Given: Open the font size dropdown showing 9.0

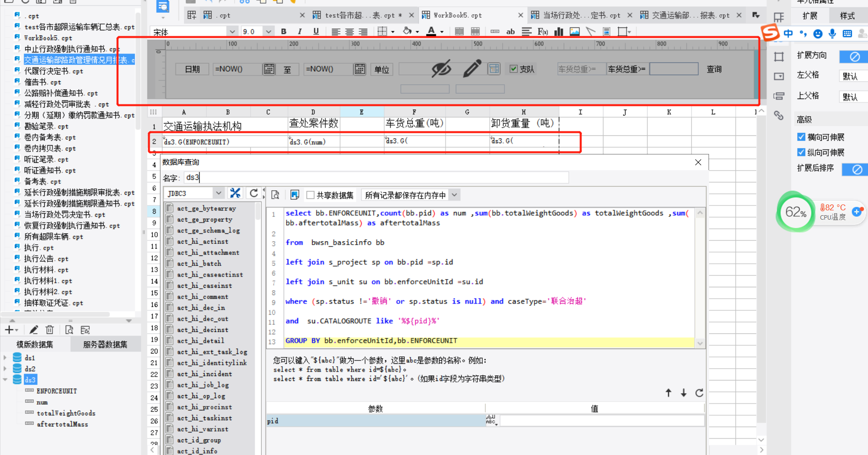Looking at the screenshot, I should (x=268, y=31).
